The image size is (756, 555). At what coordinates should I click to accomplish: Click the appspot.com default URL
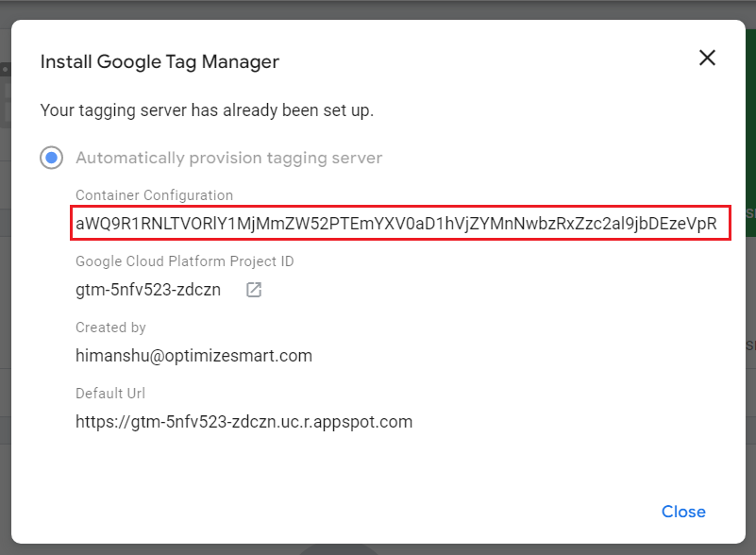[x=244, y=422]
